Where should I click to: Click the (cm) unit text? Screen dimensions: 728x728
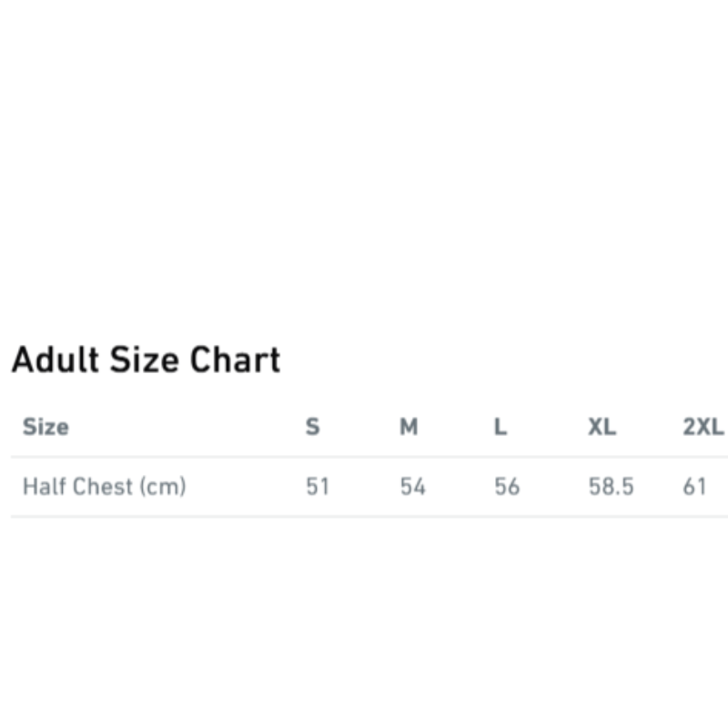tap(163, 486)
